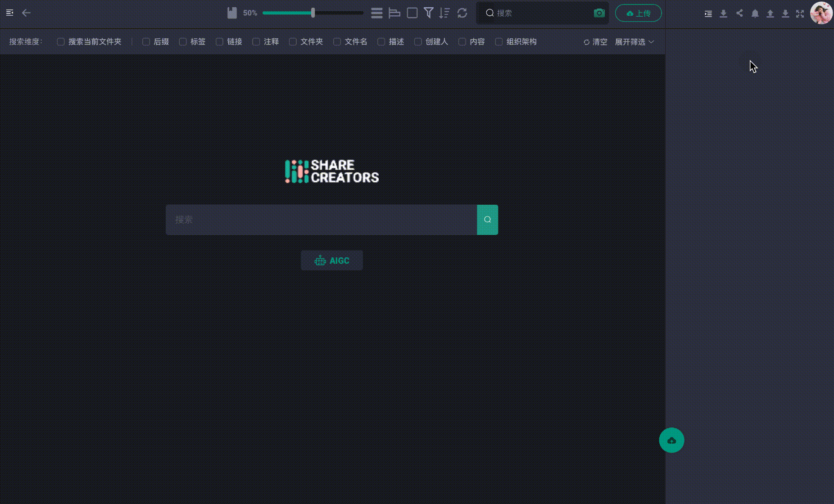This screenshot has height=504, width=834.
Task: Open the user avatar profile
Action: pos(821,13)
